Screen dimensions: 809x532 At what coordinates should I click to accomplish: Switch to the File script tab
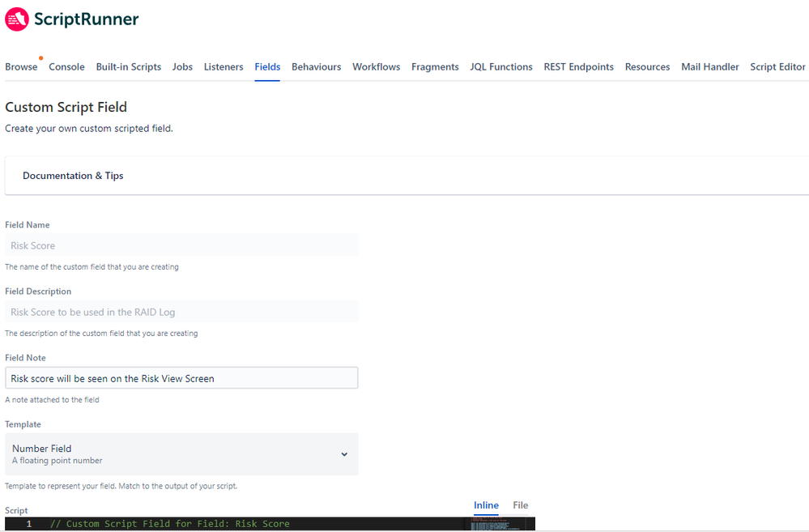click(x=520, y=505)
